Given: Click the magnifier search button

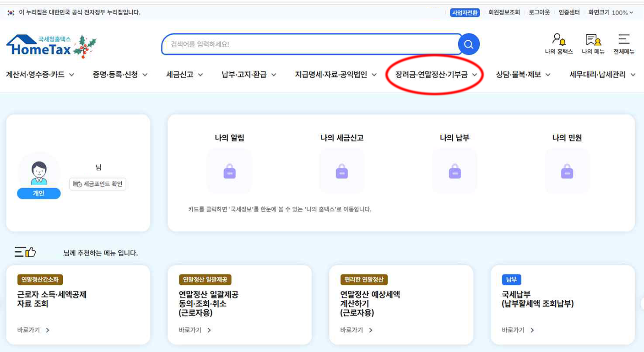Looking at the screenshot, I should tap(468, 44).
